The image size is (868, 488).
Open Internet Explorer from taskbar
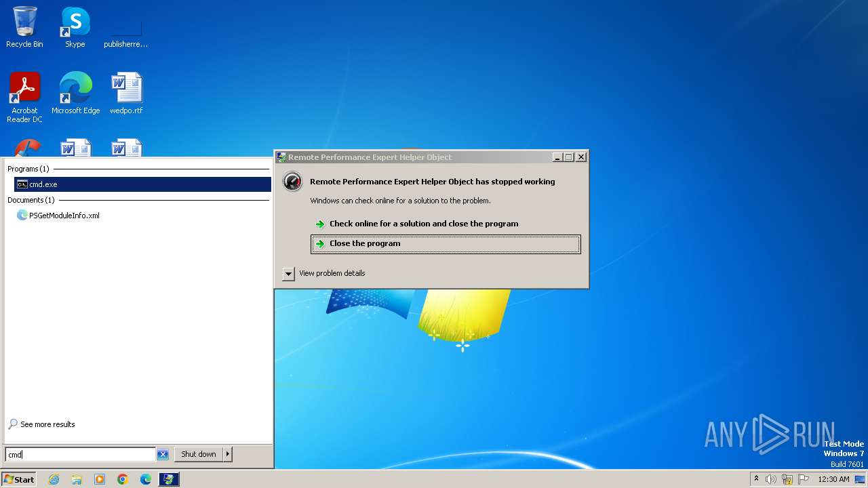click(x=54, y=479)
